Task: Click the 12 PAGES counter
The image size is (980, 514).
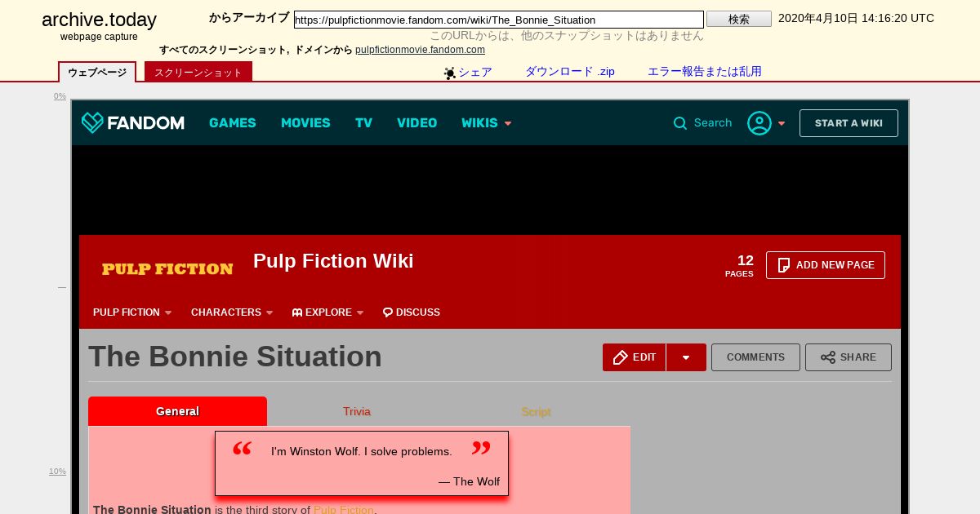Action: [x=739, y=265]
